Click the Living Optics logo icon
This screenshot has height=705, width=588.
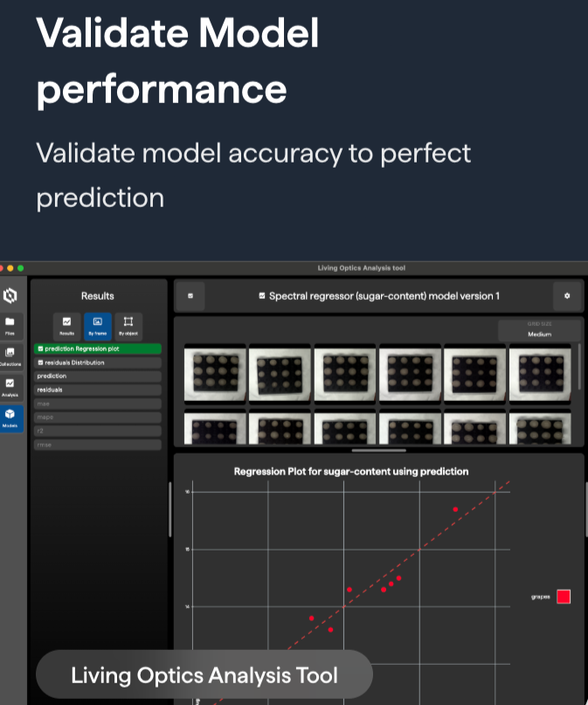tap(10, 295)
